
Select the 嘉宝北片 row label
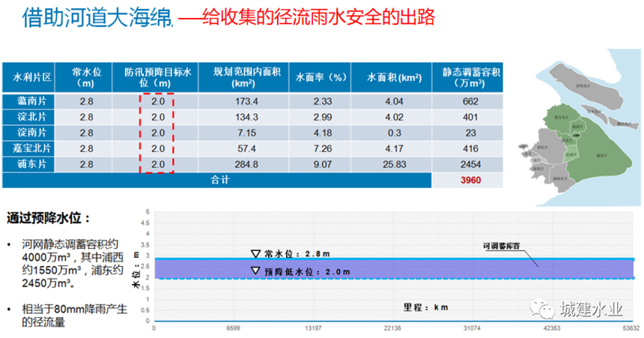click(31, 148)
